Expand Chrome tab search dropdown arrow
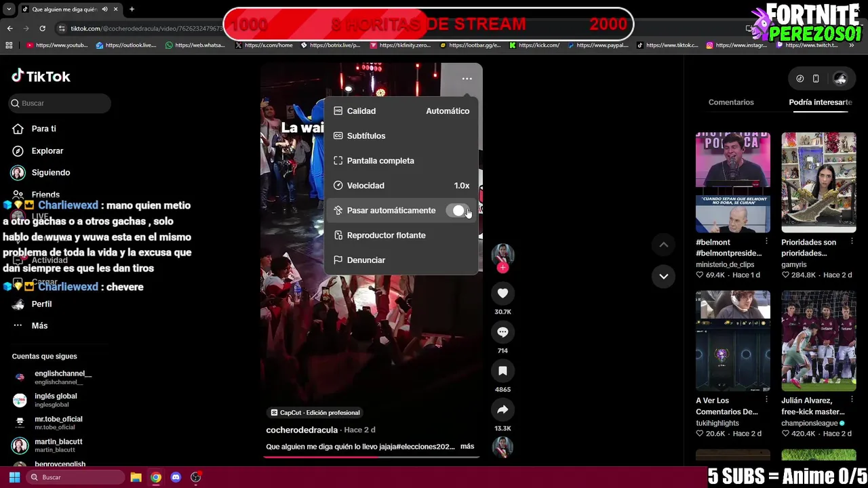 pos(9,9)
